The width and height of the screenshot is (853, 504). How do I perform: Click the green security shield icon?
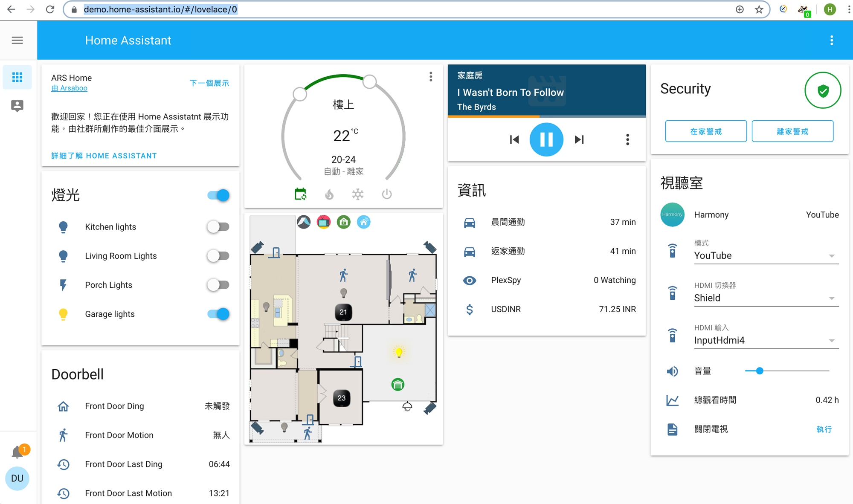pos(822,90)
